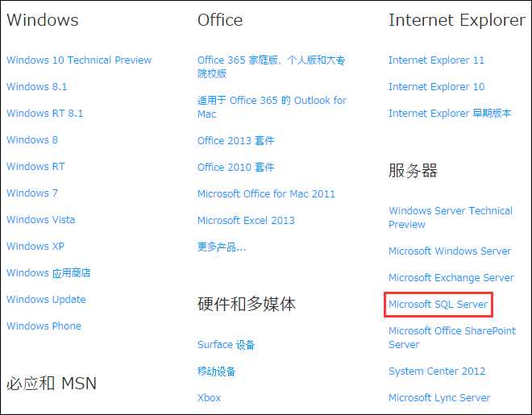
Task: Click the Windows section heading
Action: coord(43,19)
